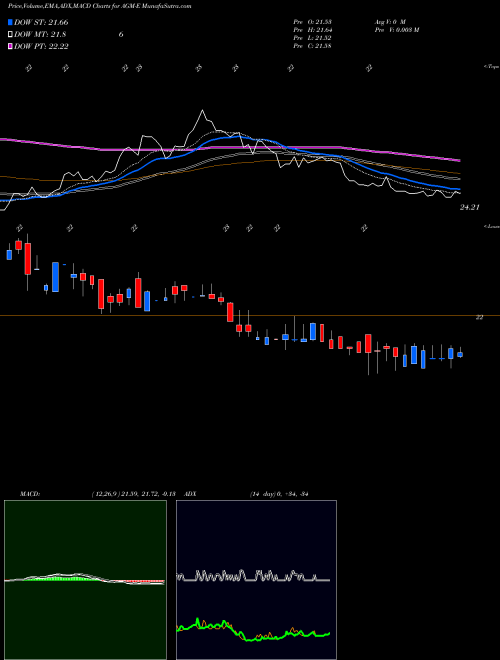Click the previous close value 'C: 21.58'

click(x=320, y=46)
